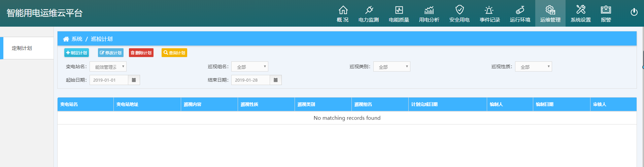
Task: Open the 电能质量 waveform icon
Action: [x=399, y=10]
